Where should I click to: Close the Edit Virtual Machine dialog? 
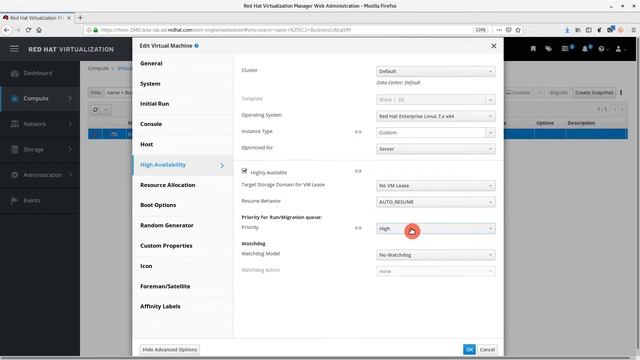tap(493, 46)
